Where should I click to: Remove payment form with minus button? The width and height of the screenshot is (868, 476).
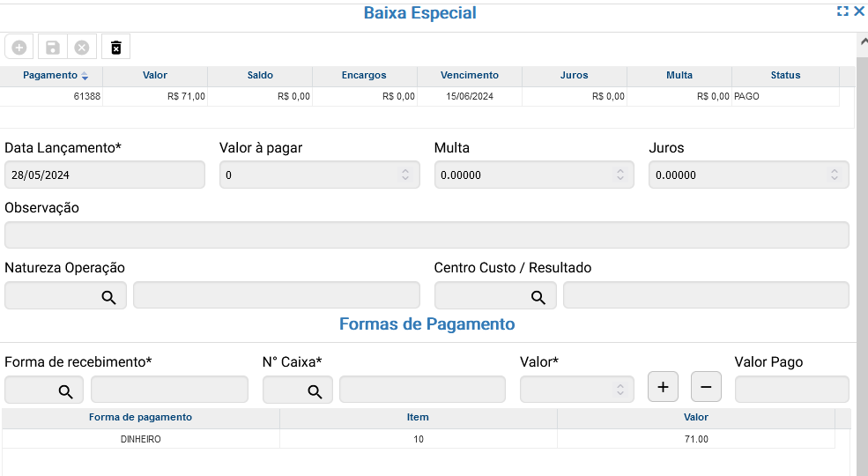[x=706, y=386]
